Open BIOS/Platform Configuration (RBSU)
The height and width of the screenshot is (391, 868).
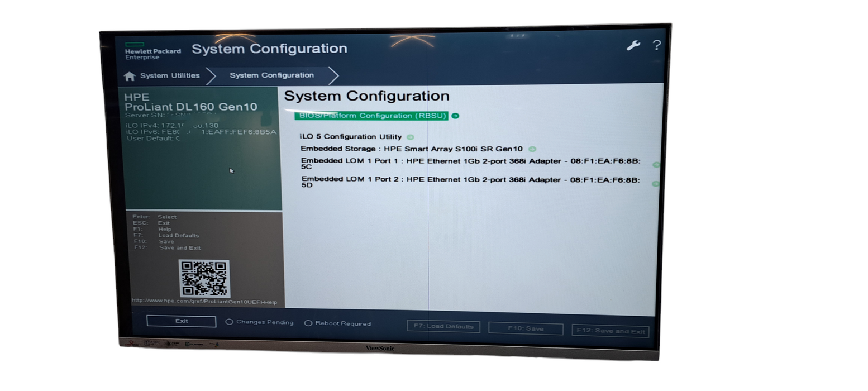(x=372, y=116)
